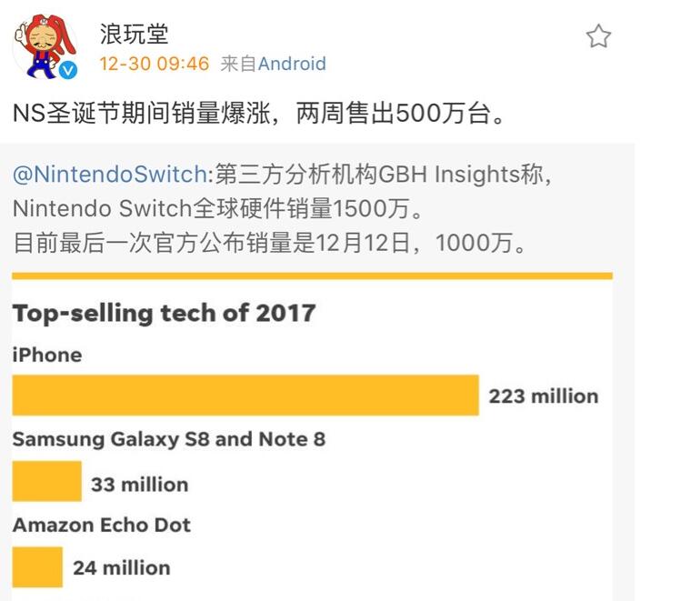Tap the Amazon Echo Dot label

[102, 525]
